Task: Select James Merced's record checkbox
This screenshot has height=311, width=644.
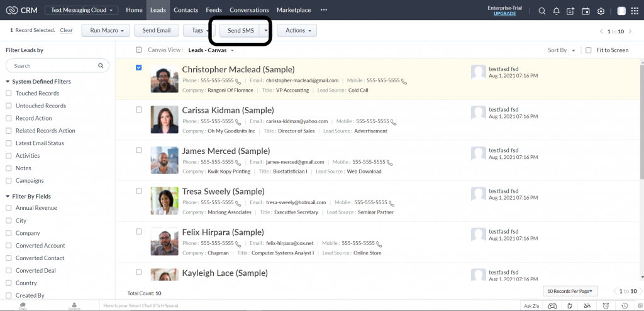Action: [x=139, y=150]
